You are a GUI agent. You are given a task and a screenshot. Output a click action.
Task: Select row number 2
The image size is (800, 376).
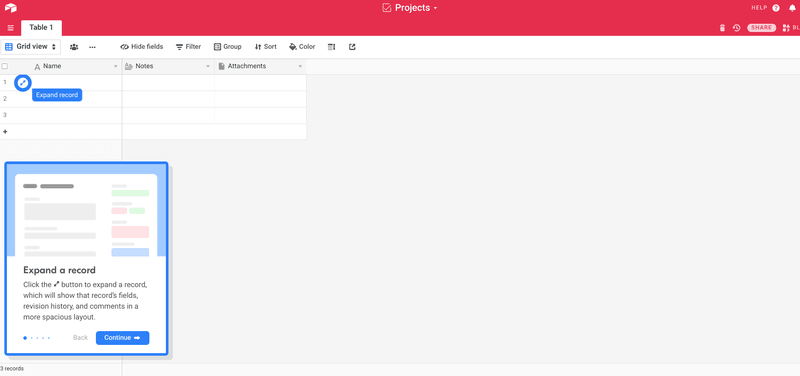coord(5,98)
